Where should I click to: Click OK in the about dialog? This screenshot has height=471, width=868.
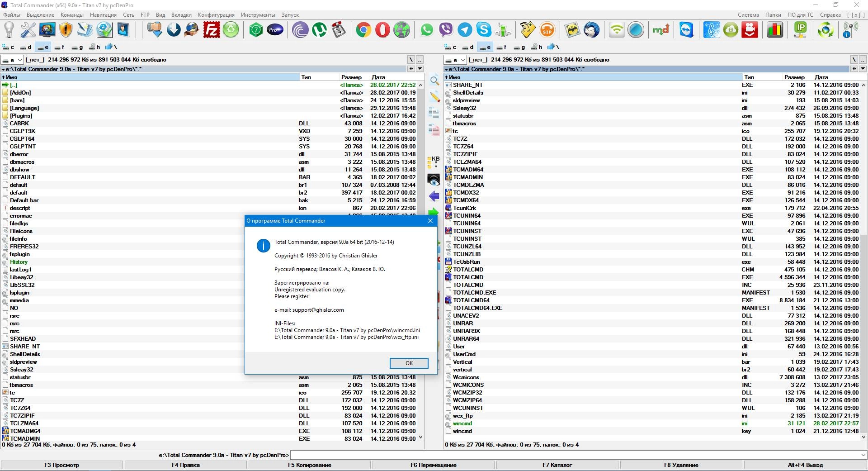click(x=409, y=363)
